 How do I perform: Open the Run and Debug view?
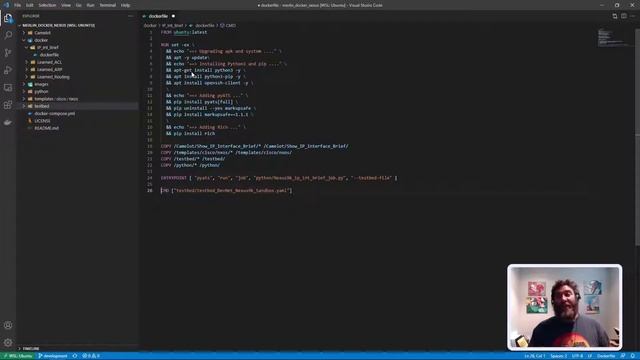[8, 70]
